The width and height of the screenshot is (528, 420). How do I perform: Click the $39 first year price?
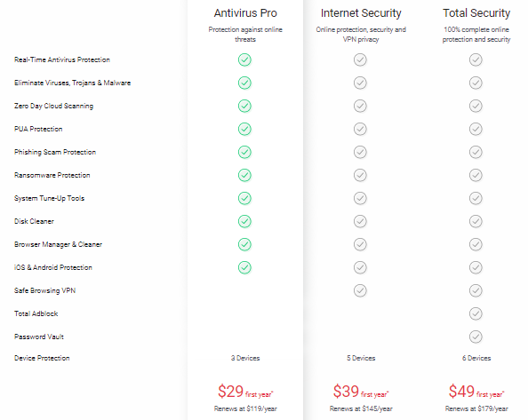361,392
